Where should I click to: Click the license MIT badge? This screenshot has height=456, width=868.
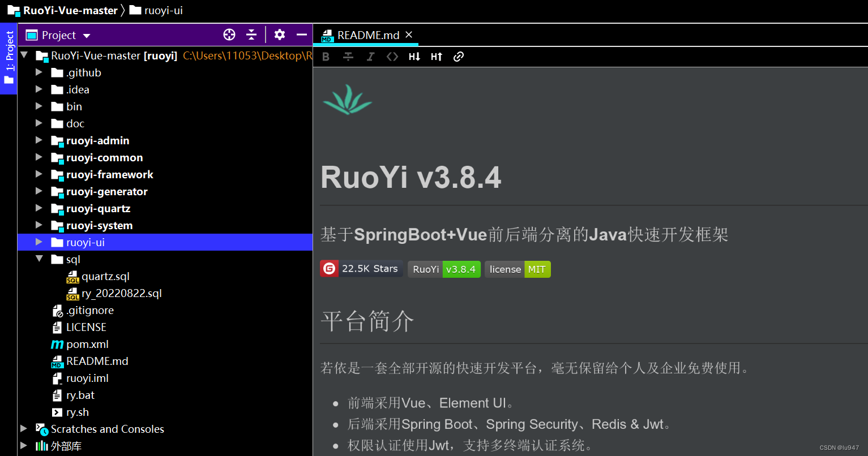pos(518,269)
